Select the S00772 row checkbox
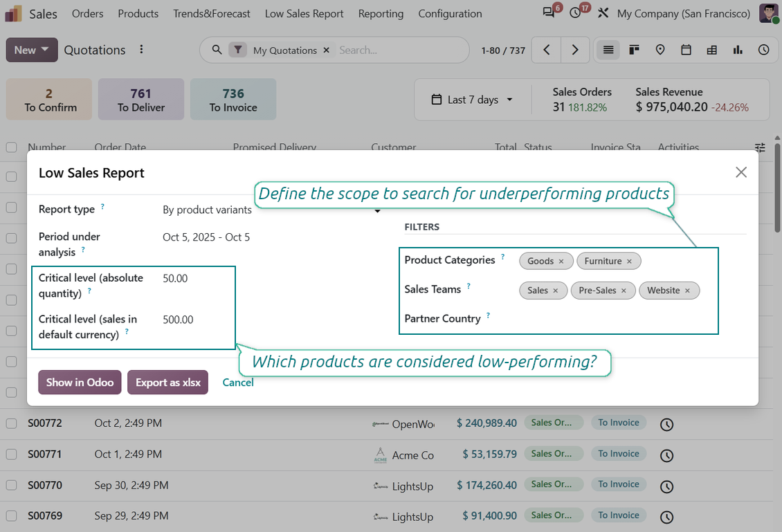The width and height of the screenshot is (782, 532). [12, 423]
